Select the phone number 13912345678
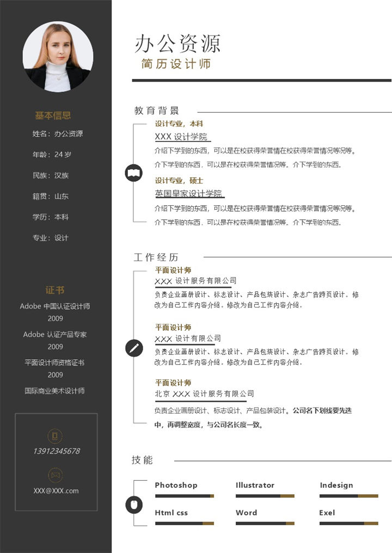This screenshot has height=553, width=392. pos(57,451)
